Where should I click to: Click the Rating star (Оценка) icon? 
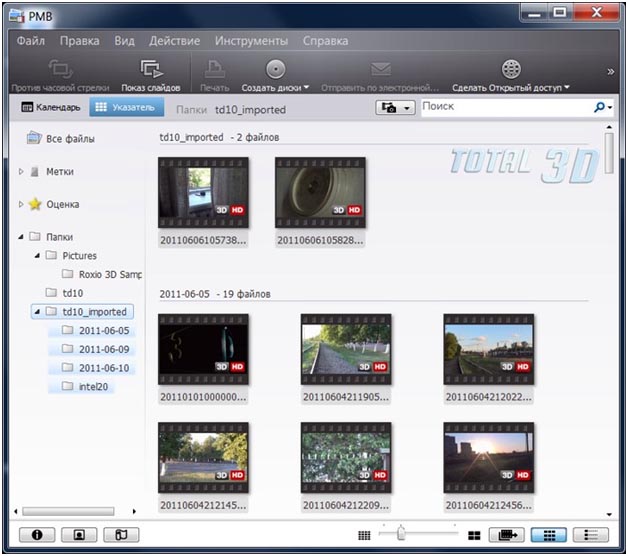(x=35, y=204)
